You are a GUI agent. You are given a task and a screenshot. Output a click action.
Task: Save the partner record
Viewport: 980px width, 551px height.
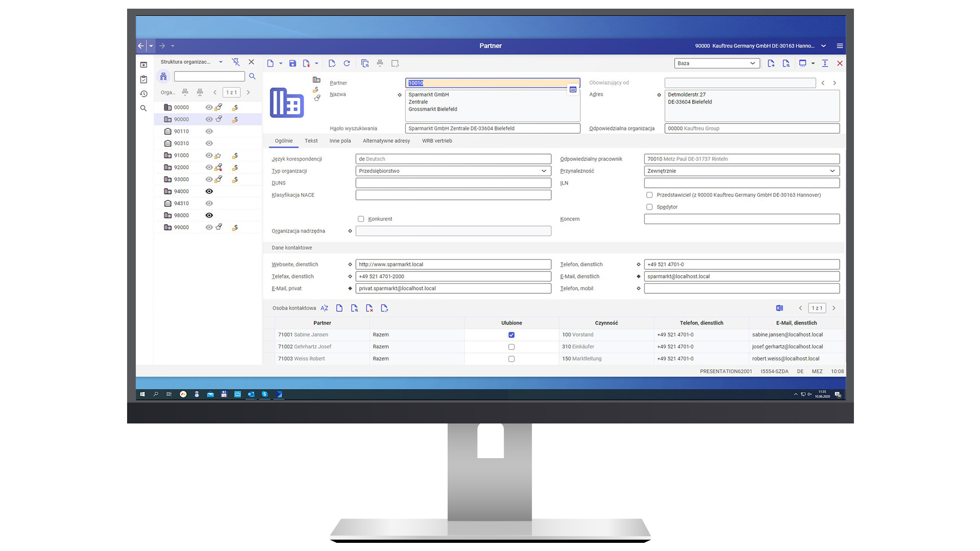[292, 63]
